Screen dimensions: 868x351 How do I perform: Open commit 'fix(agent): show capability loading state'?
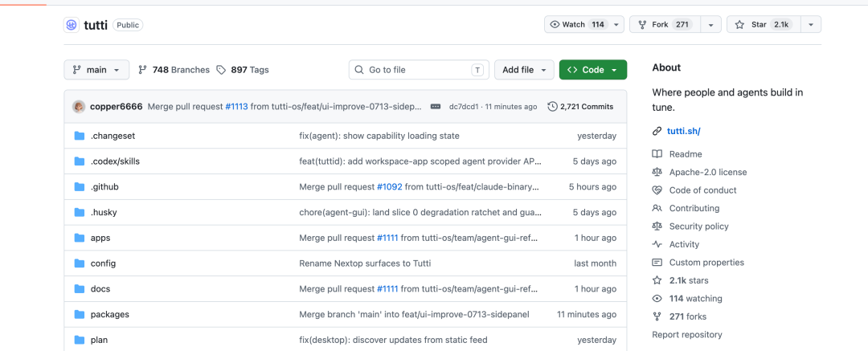[x=379, y=137]
